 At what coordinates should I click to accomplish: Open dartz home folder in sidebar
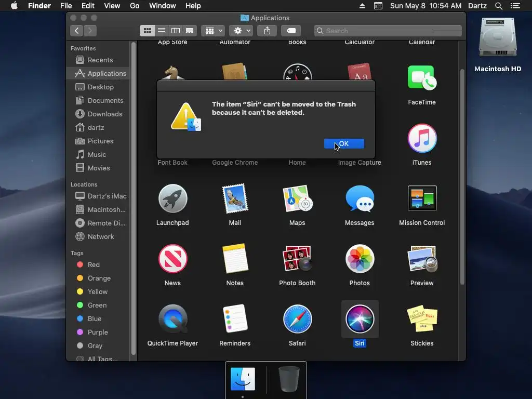[98, 128]
